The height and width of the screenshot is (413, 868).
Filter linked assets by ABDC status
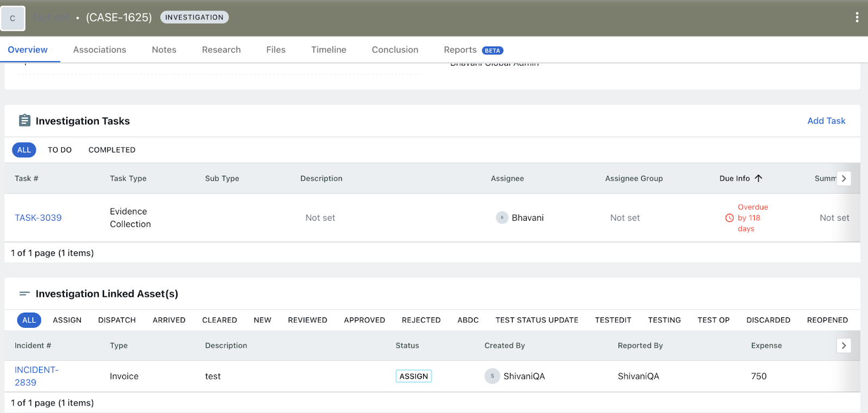point(468,320)
